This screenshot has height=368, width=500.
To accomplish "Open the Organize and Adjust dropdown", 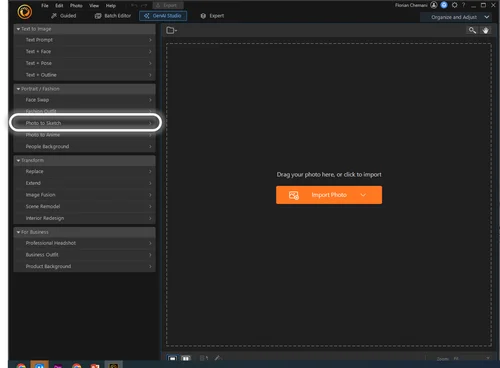I will tap(456, 17).
